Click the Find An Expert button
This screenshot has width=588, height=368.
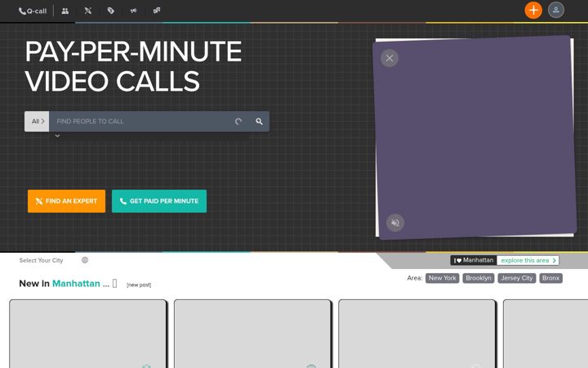pos(66,201)
